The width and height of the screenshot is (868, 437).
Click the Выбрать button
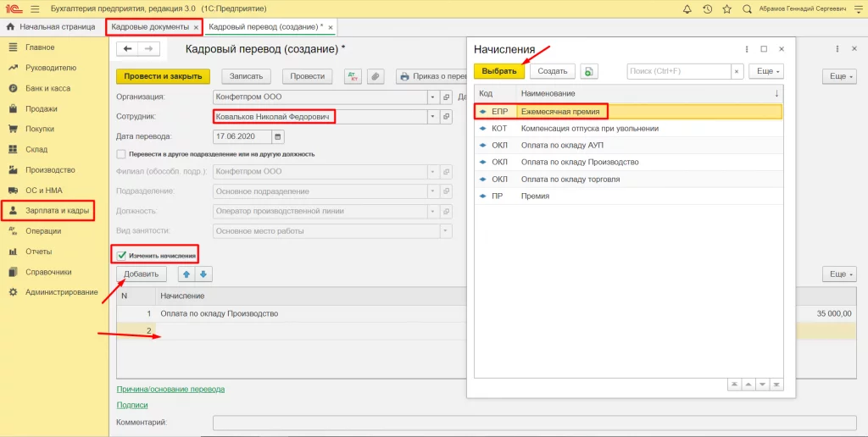pos(499,71)
